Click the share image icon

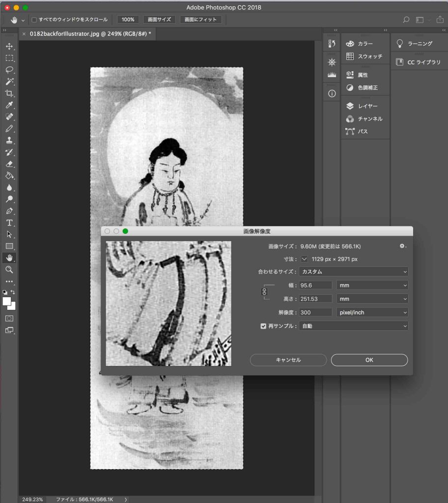440,19
